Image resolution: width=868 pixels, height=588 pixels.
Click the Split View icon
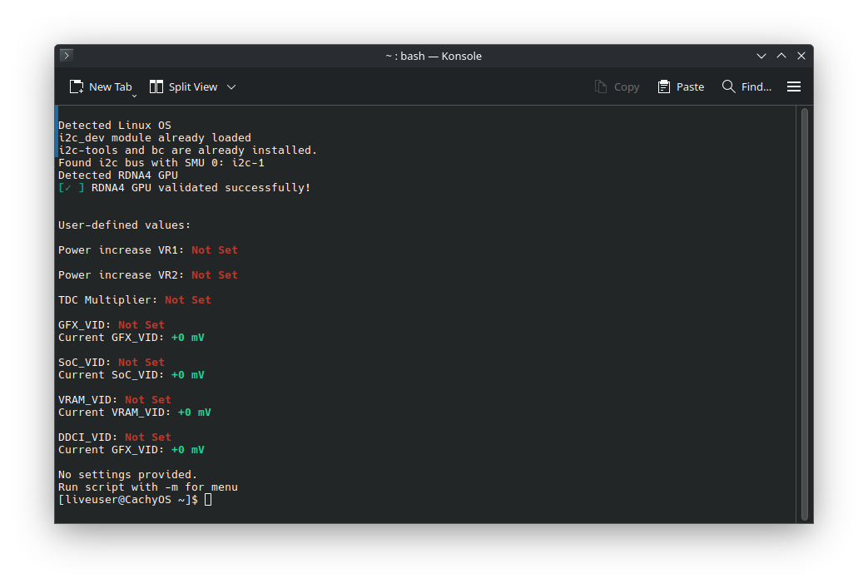point(156,86)
